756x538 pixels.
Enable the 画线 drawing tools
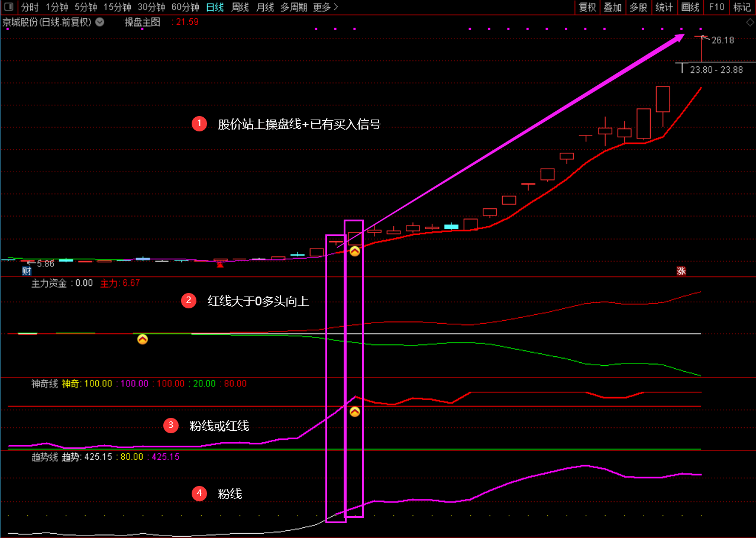[690, 7]
